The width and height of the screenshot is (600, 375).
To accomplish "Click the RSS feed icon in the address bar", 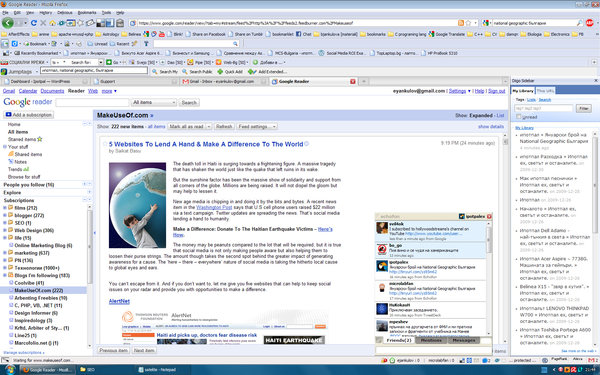I will 461,23.
